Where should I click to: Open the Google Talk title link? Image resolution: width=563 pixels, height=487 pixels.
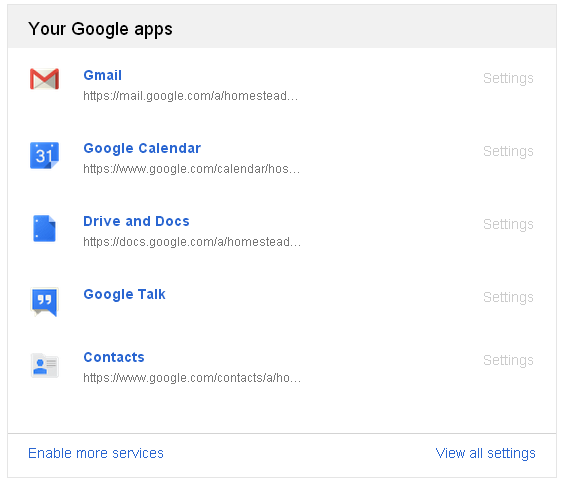(125, 294)
